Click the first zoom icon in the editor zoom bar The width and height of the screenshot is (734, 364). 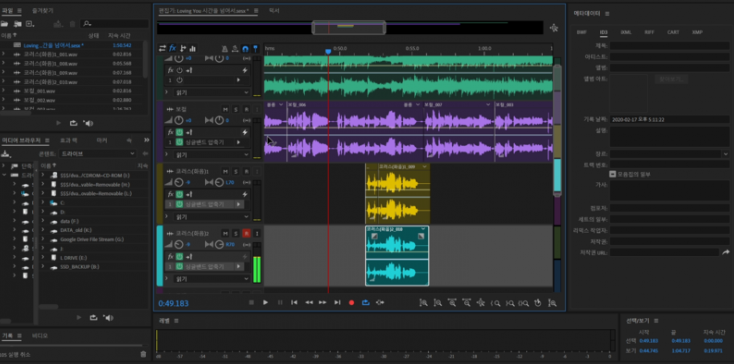423,303
